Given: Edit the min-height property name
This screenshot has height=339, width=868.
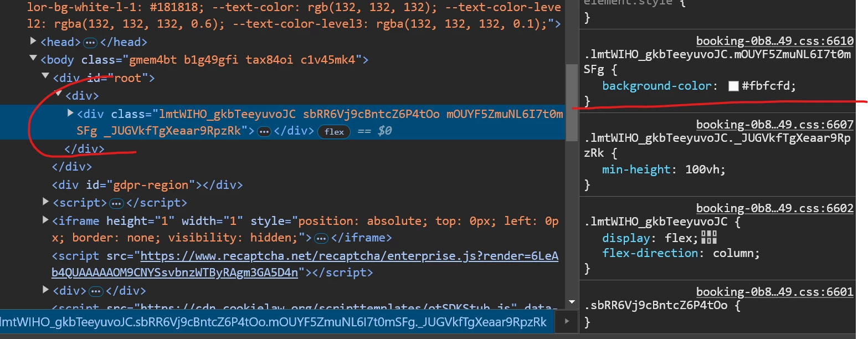Looking at the screenshot, I should [636, 169].
